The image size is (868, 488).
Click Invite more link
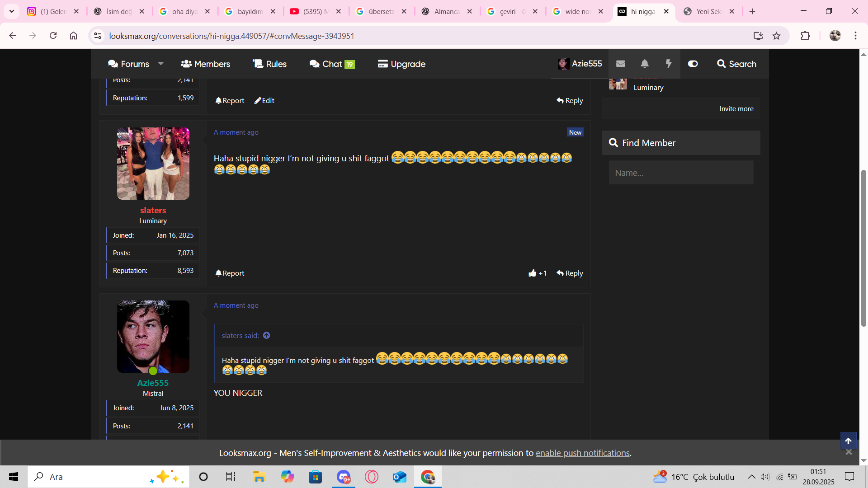point(736,109)
